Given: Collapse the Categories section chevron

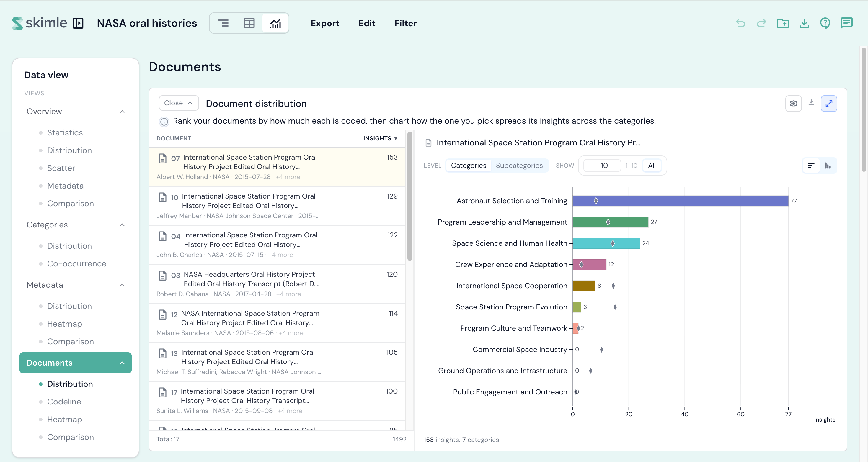Looking at the screenshot, I should pyautogui.click(x=122, y=225).
